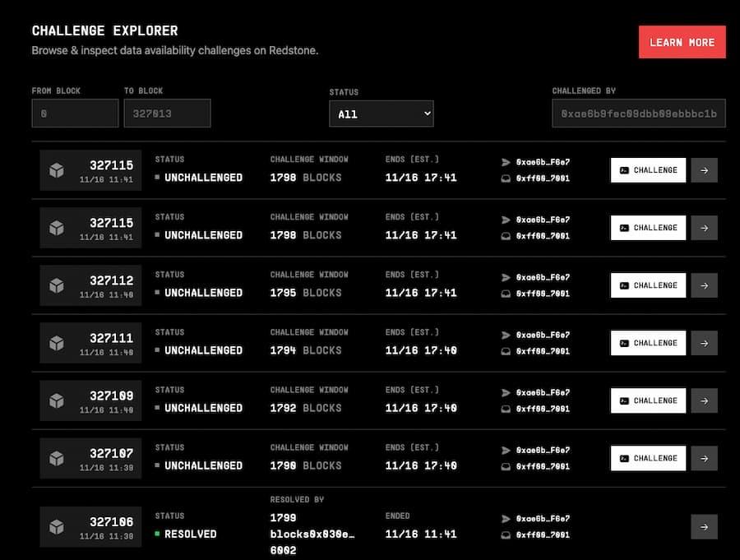Click address 0xff00_7001 on first row
740x560 pixels.
point(543,178)
